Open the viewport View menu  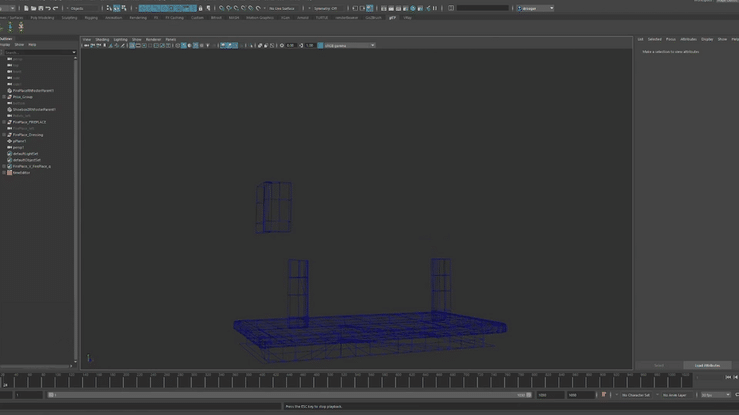pyautogui.click(x=87, y=40)
